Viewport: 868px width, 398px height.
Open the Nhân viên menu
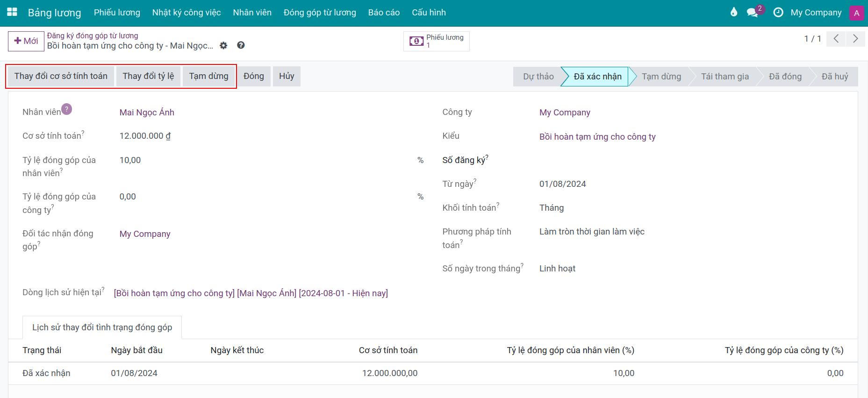point(252,13)
